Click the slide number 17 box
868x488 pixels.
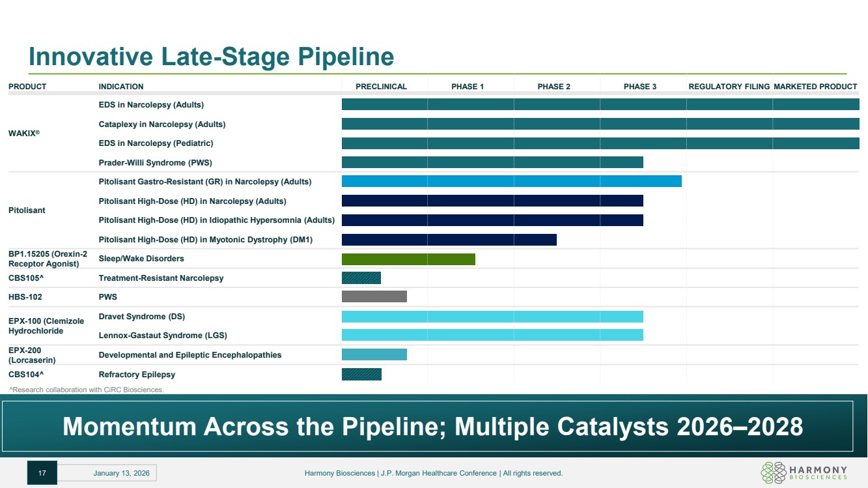42,473
